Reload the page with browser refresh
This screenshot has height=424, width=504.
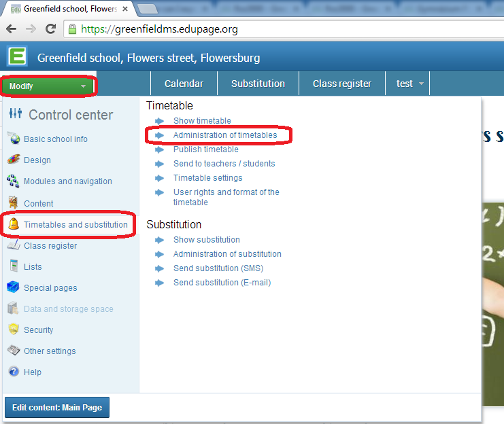tap(50, 29)
